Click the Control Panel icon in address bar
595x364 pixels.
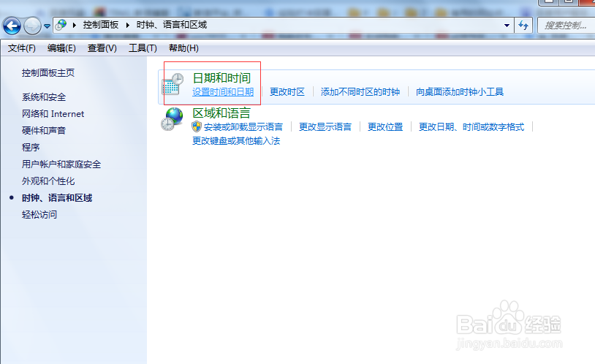coord(61,25)
